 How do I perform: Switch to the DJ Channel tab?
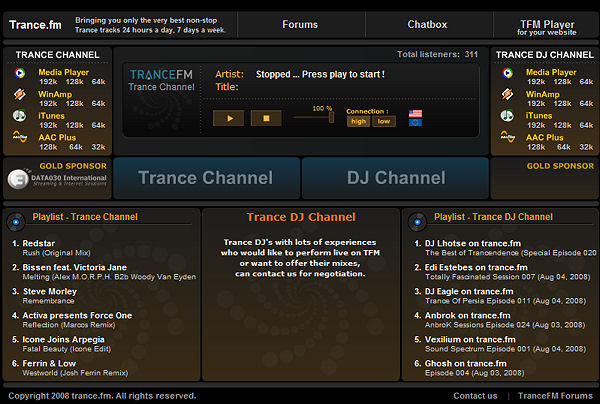pos(396,178)
